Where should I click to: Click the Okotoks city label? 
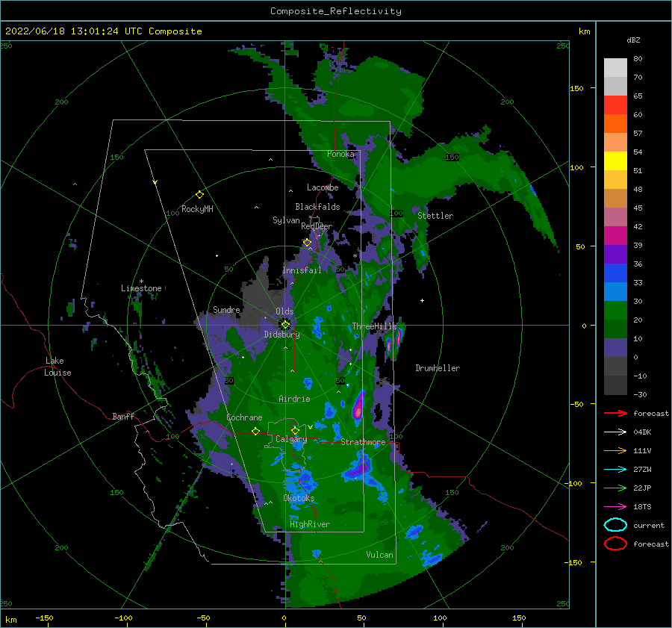[299, 498]
